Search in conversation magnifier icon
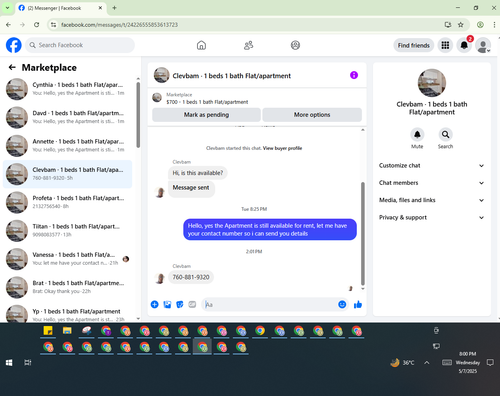Screen dimensions: 500x396 445,135
